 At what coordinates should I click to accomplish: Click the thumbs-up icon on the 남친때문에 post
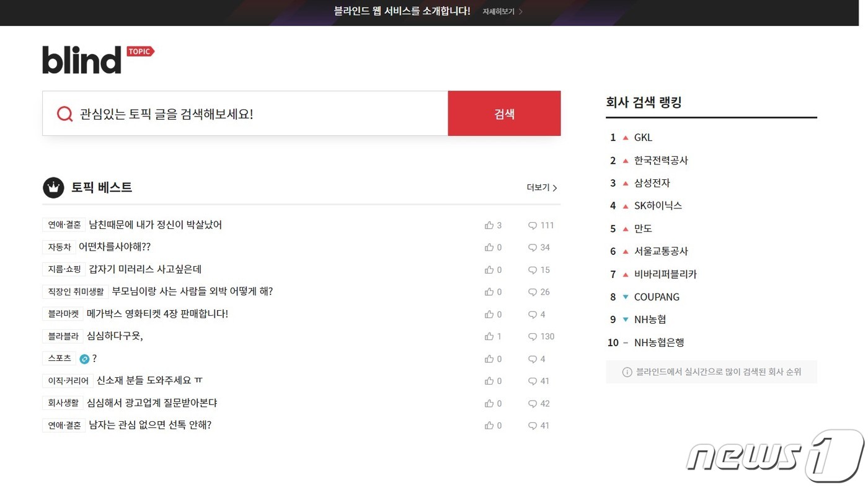(x=489, y=225)
